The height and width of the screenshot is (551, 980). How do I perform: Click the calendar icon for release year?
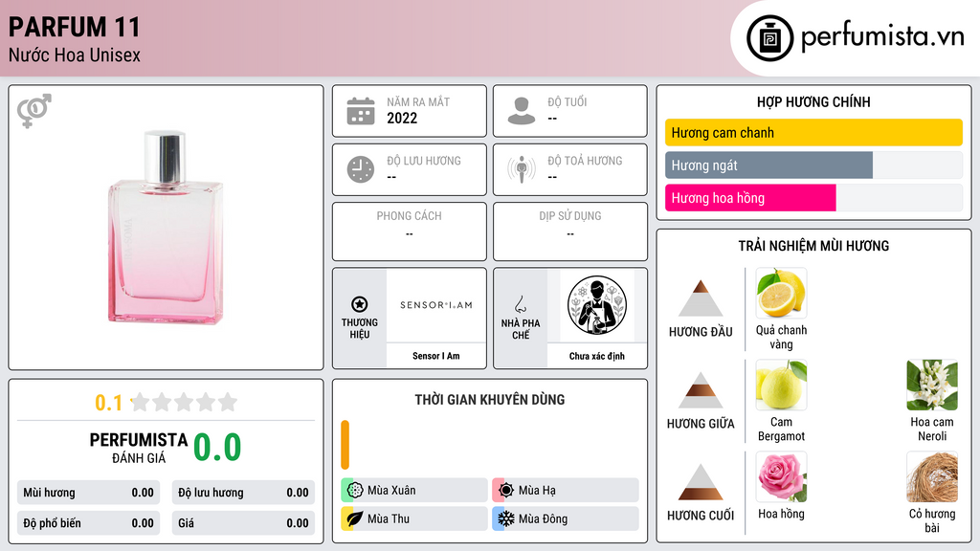(361, 111)
